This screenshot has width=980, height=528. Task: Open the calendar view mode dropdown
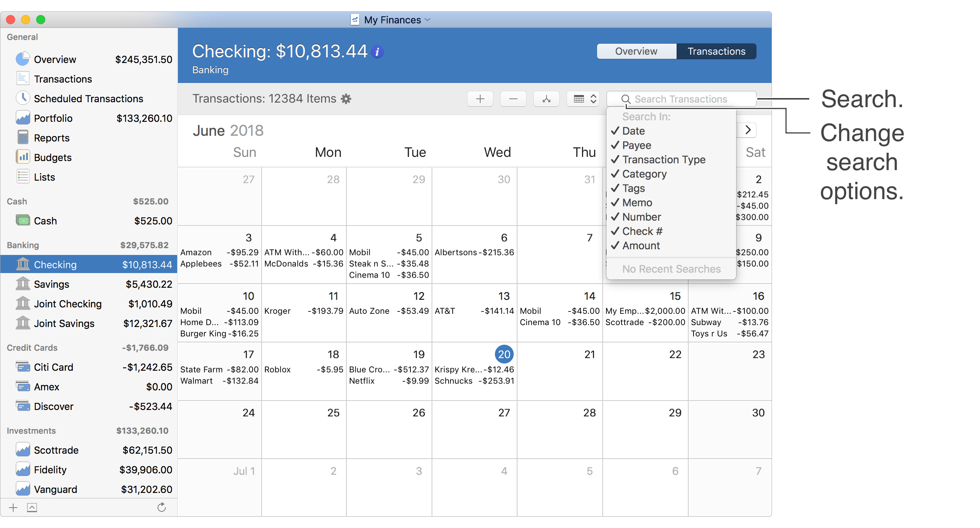click(x=583, y=99)
